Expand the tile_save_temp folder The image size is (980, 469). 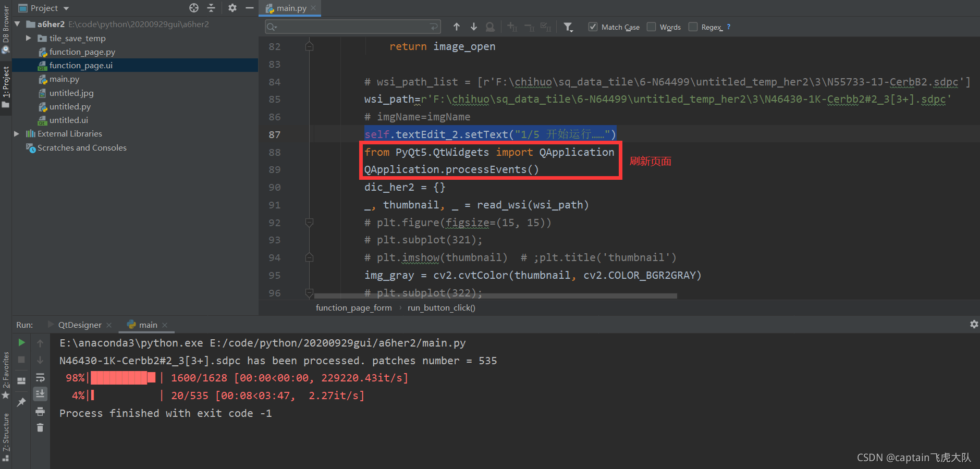pyautogui.click(x=29, y=38)
